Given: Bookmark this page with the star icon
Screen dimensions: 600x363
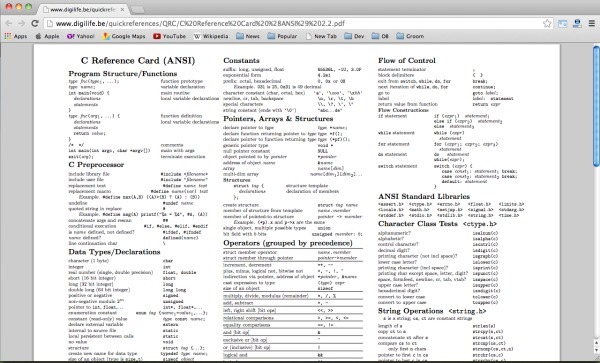Looking at the screenshot, I should click(x=547, y=23).
